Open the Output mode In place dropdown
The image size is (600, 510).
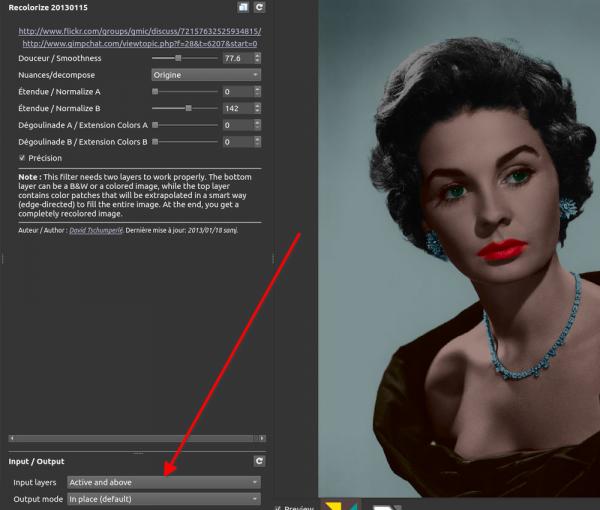click(164, 499)
